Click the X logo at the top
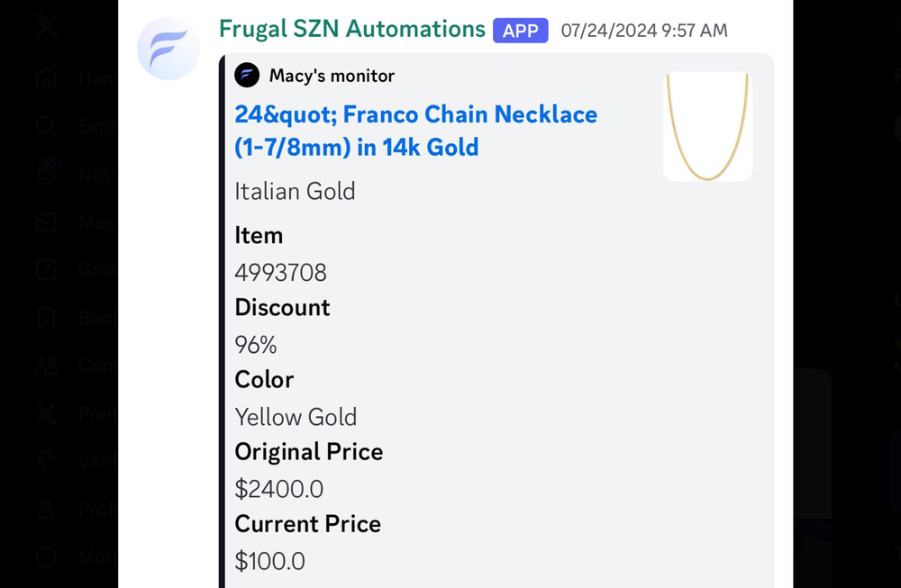901x588 pixels. click(x=45, y=27)
